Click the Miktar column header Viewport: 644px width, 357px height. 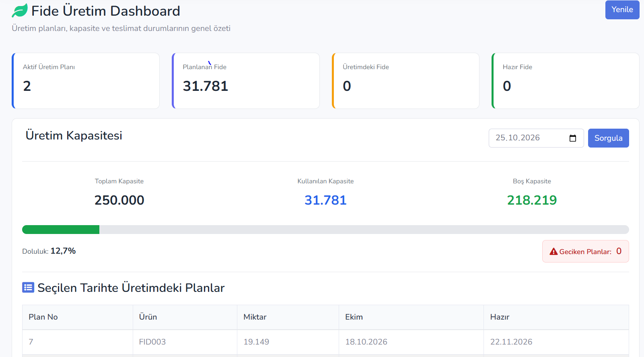click(x=288, y=317)
